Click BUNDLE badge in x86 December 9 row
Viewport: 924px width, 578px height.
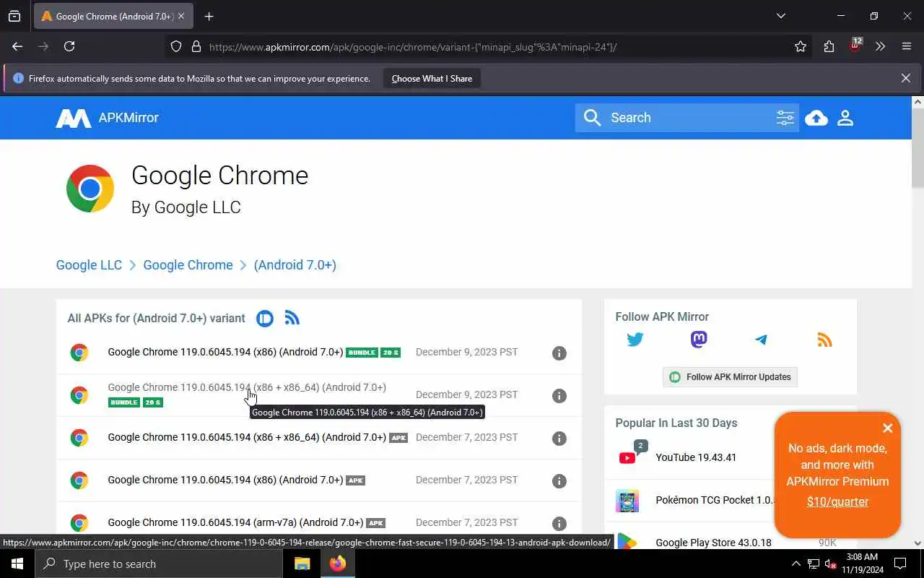(362, 353)
